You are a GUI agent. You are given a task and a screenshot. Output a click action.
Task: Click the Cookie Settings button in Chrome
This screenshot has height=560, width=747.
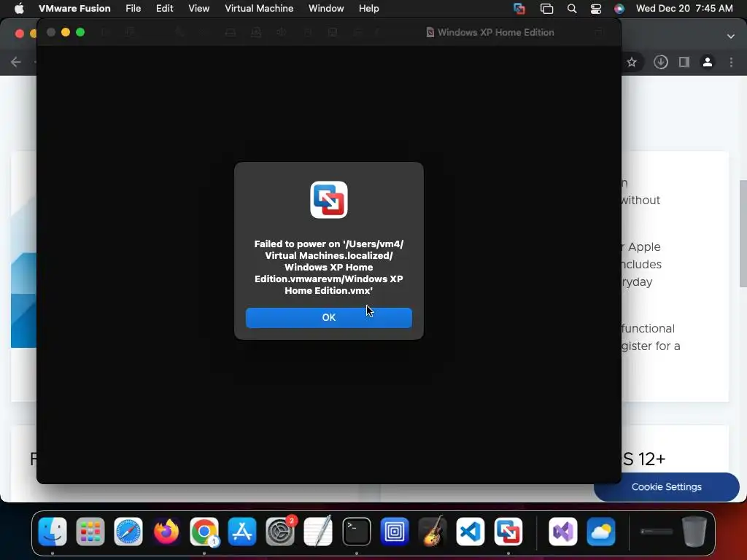pos(667,486)
